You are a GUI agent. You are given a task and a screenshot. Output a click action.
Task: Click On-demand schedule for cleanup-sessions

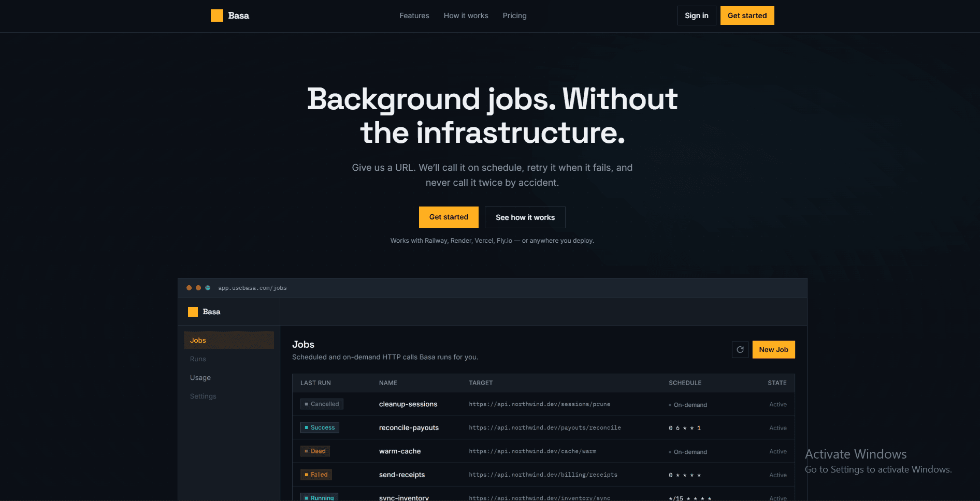click(x=688, y=405)
